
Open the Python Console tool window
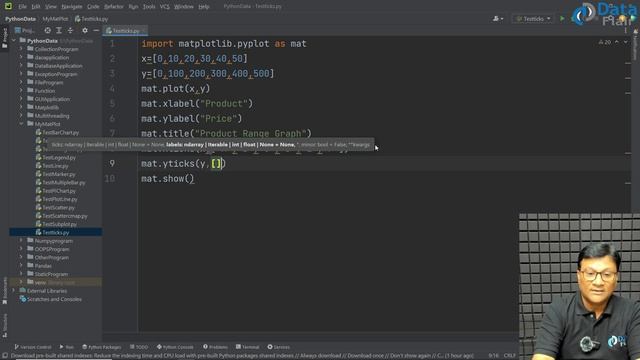[175, 347]
